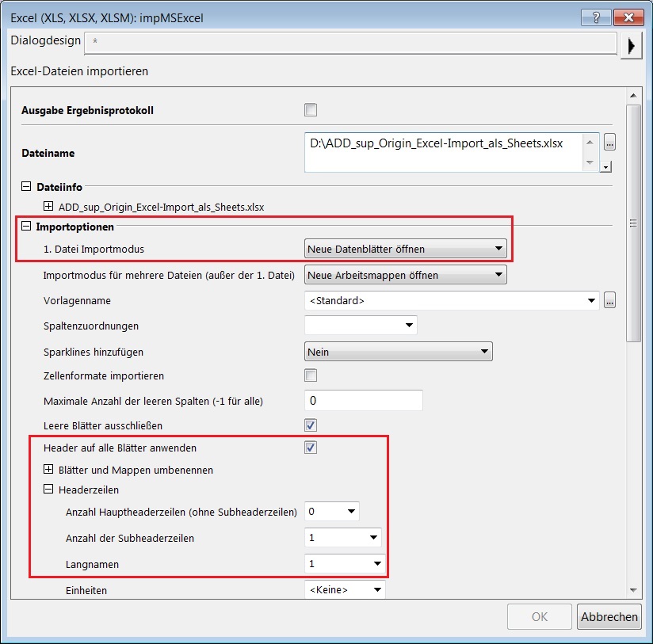Click the Abbrechen button

pyautogui.click(x=609, y=616)
